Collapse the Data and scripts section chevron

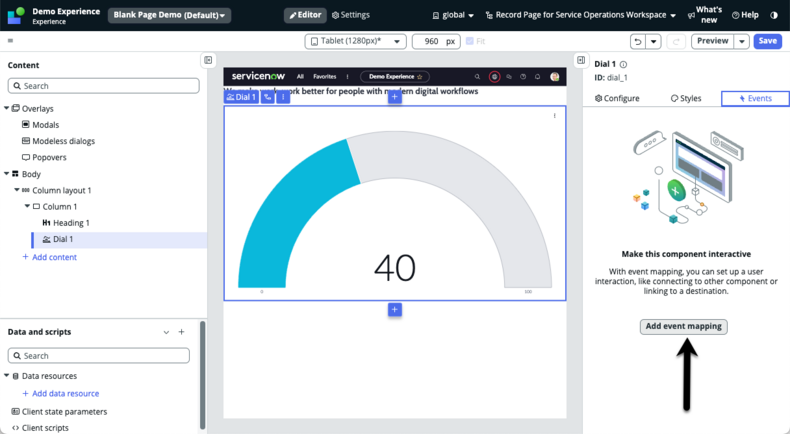(x=166, y=332)
